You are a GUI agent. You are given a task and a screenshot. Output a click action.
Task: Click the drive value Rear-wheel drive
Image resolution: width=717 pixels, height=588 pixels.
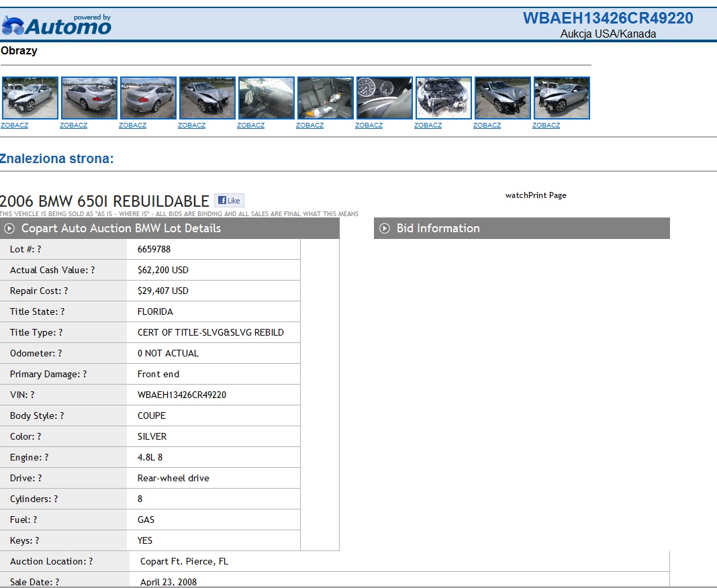173,479
